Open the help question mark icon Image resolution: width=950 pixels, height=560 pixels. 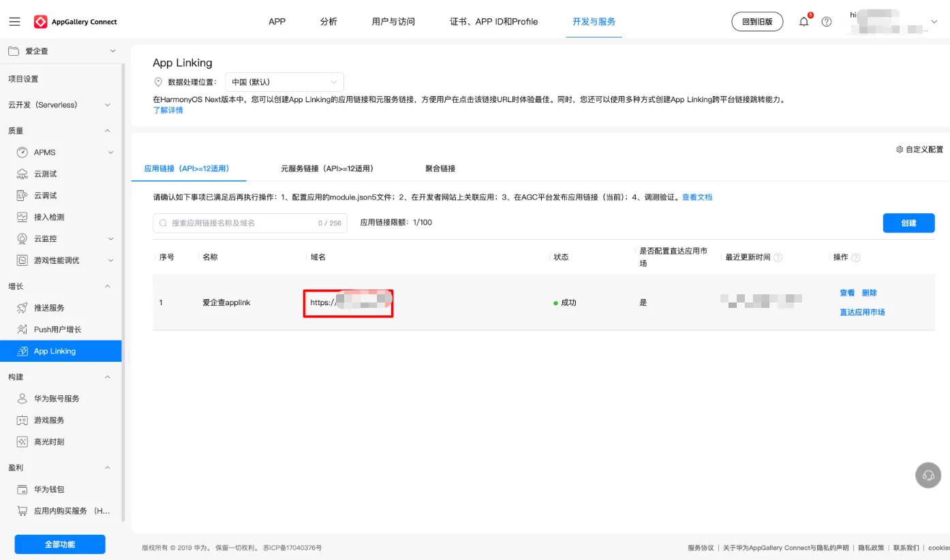[x=827, y=22]
